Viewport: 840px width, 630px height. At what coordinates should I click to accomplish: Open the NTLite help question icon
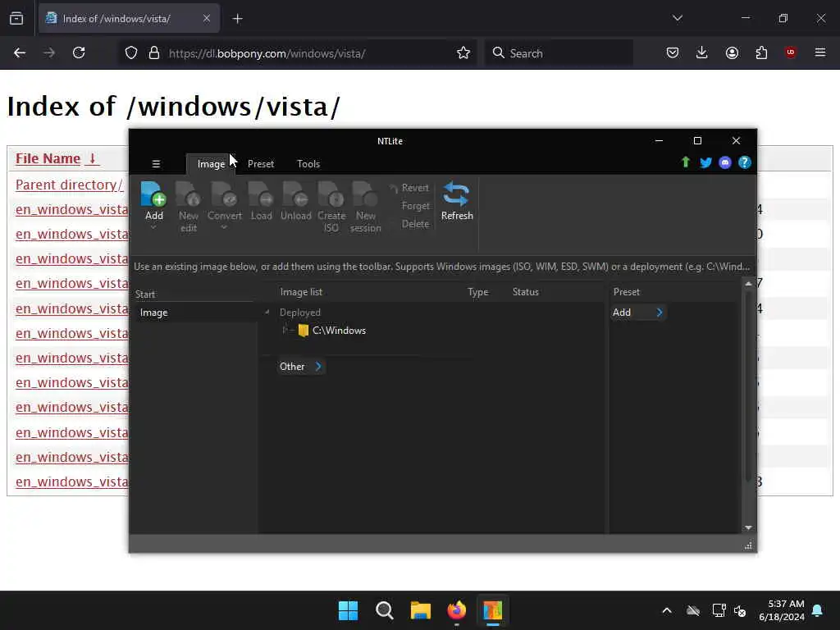point(745,163)
